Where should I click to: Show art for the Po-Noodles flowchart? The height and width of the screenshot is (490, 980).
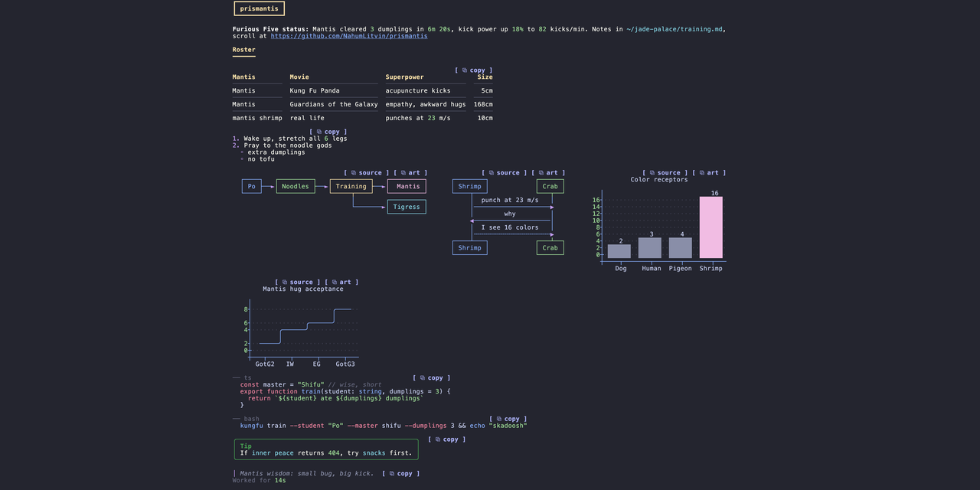[x=411, y=173]
